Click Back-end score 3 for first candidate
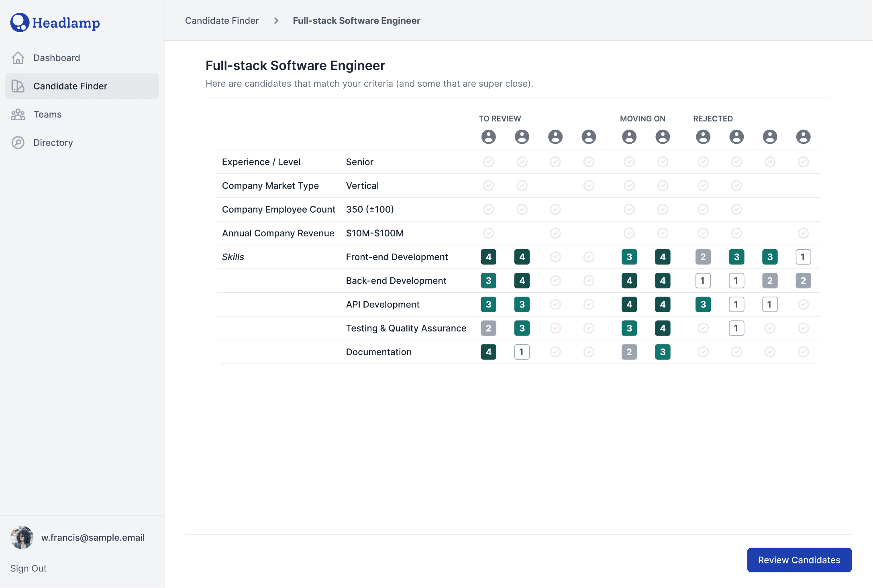 pos(488,281)
